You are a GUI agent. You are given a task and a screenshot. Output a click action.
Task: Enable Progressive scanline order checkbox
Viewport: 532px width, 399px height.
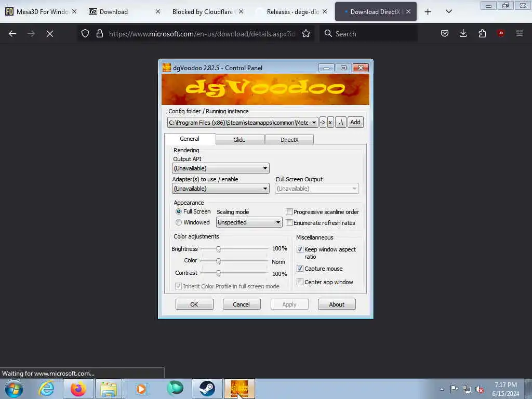coord(289,212)
